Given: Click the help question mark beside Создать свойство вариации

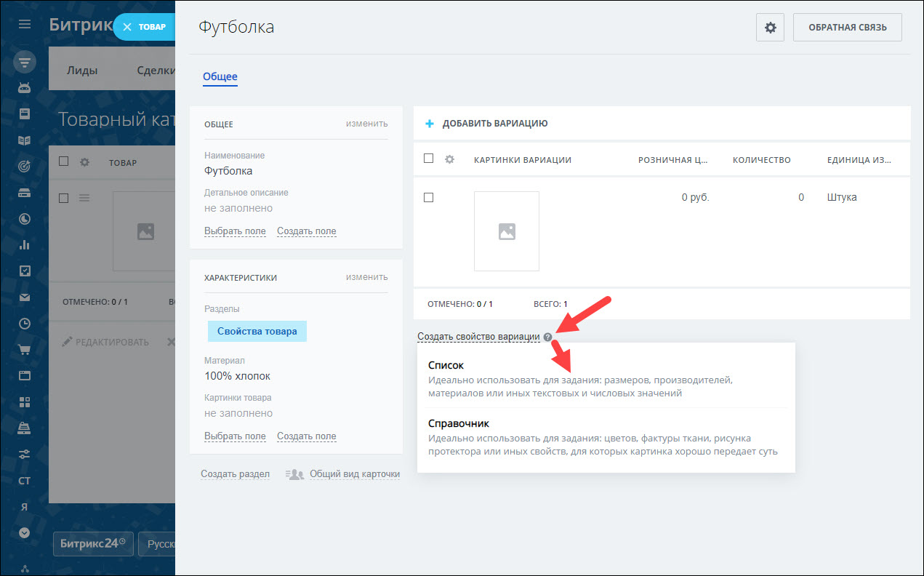Looking at the screenshot, I should coord(547,337).
